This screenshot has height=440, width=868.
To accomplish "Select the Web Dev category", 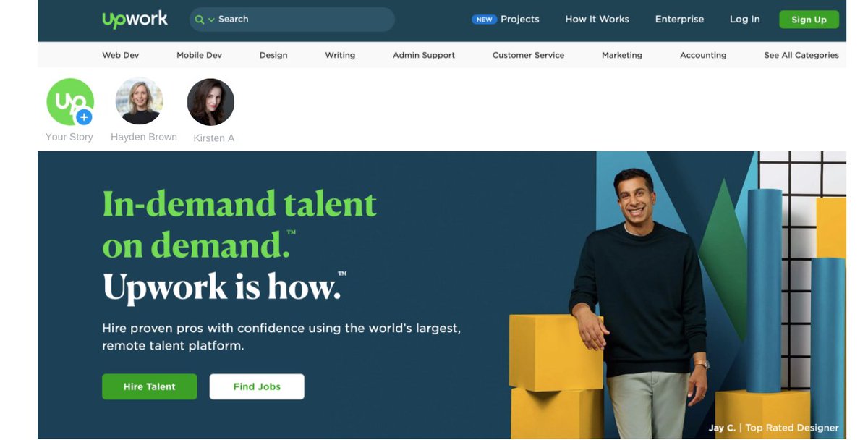I will (x=120, y=55).
